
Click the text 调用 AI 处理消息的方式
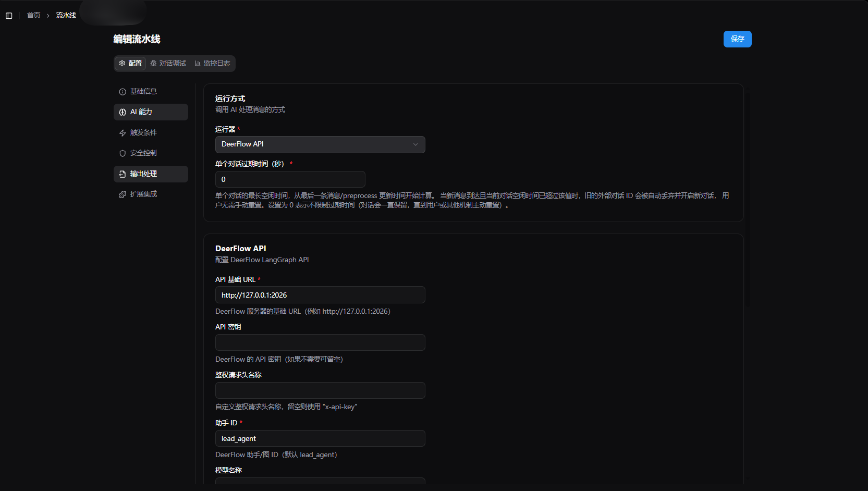[250, 109]
